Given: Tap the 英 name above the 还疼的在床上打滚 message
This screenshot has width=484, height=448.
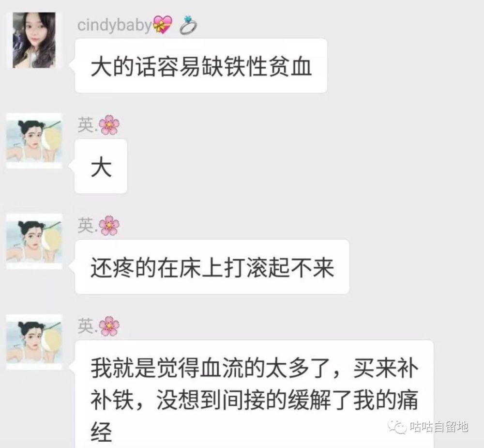Looking at the screenshot, I should (88, 226).
